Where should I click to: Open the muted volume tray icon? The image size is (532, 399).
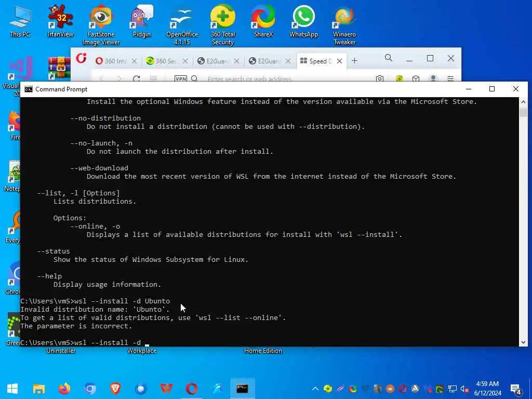465,389
